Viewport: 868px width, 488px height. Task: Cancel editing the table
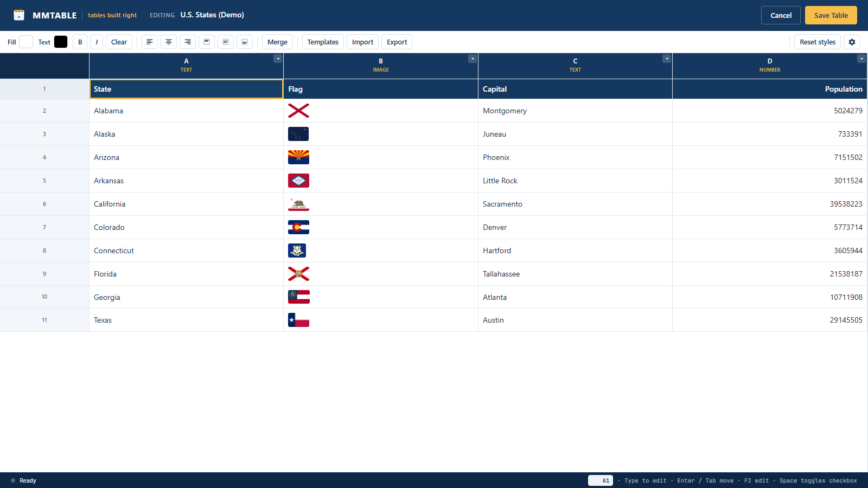(x=781, y=15)
